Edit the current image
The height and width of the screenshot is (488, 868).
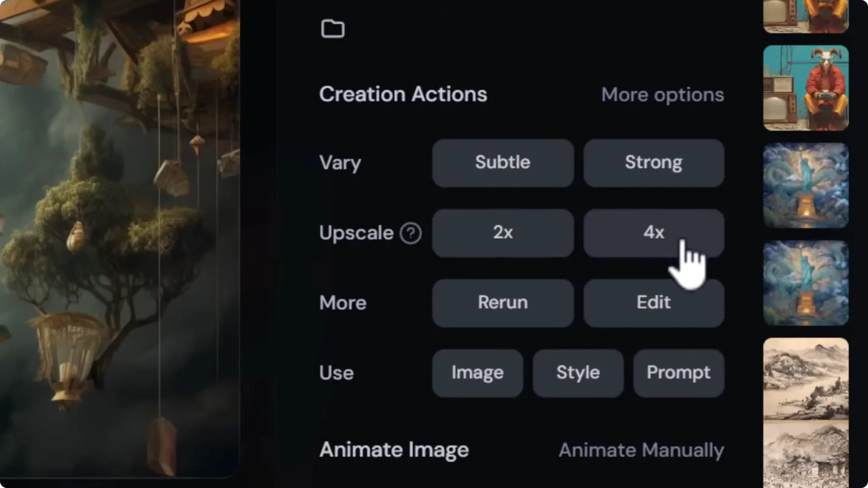pos(654,303)
